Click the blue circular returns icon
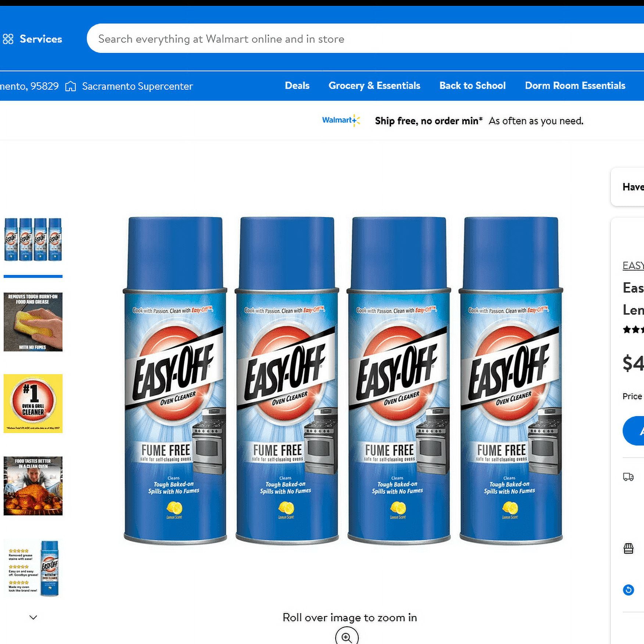644x644 pixels. (629, 590)
